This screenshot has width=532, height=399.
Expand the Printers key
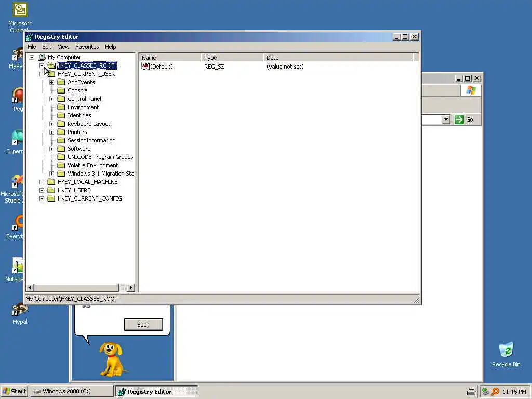51,132
